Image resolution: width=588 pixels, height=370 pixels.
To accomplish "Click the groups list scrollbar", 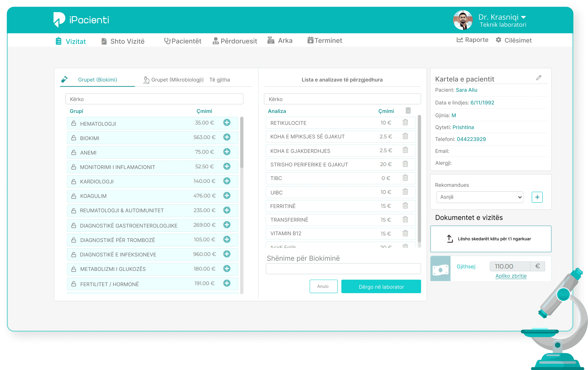I will click(x=242, y=143).
